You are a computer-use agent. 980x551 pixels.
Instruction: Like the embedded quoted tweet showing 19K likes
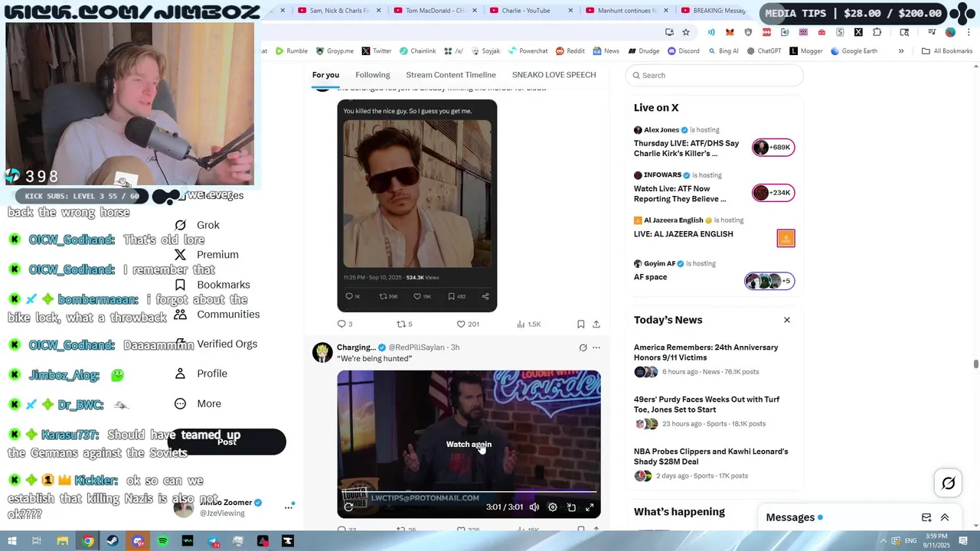(x=423, y=296)
